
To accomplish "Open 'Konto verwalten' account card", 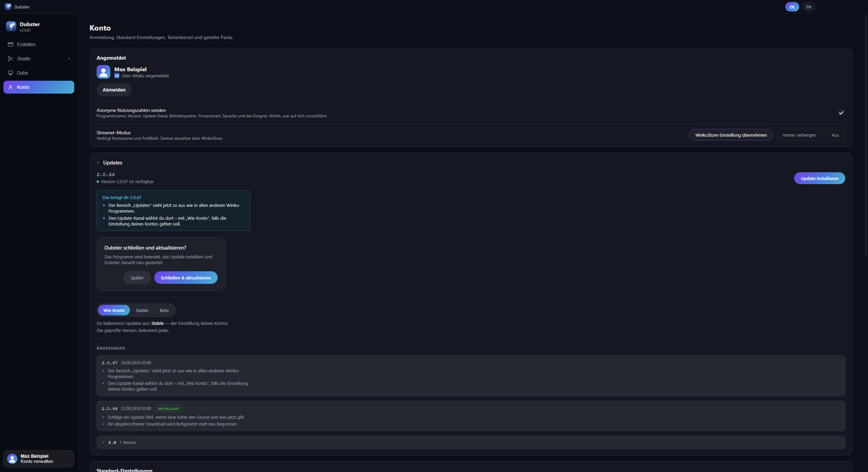I will click(x=39, y=459).
